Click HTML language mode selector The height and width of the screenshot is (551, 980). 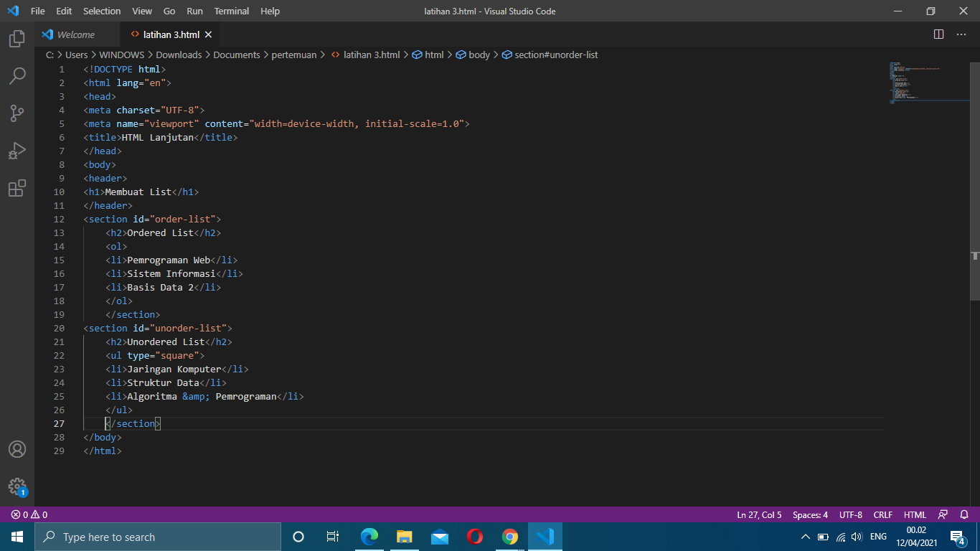click(x=915, y=514)
